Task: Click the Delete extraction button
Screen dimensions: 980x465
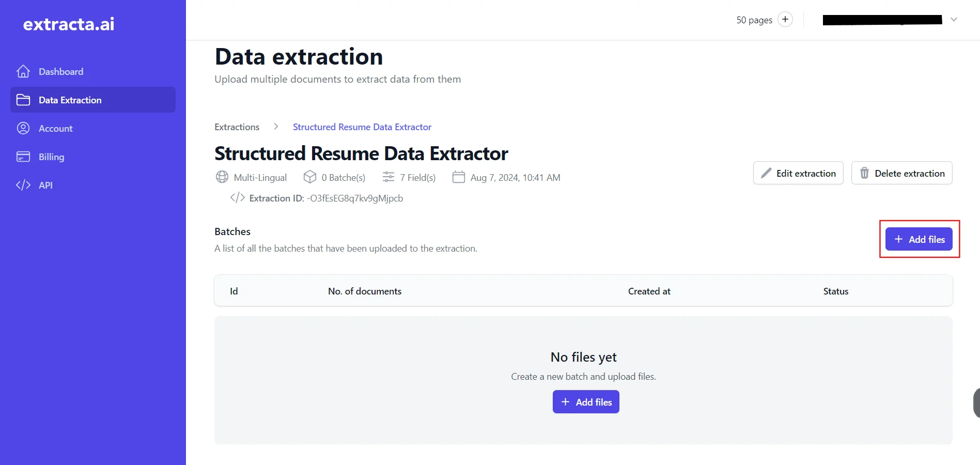Action: coord(902,173)
